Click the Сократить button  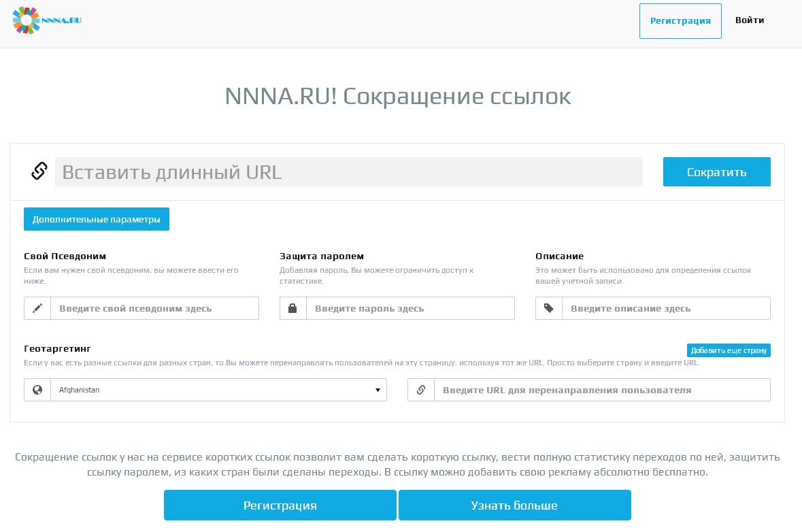(716, 172)
